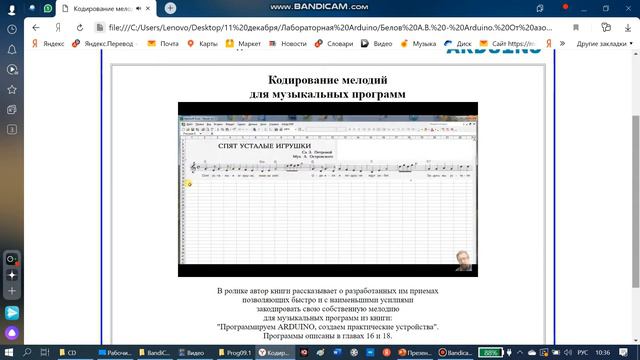640x360 pixels.
Task: Close the 'Кодирование мело...' tab
Action: [148, 8]
